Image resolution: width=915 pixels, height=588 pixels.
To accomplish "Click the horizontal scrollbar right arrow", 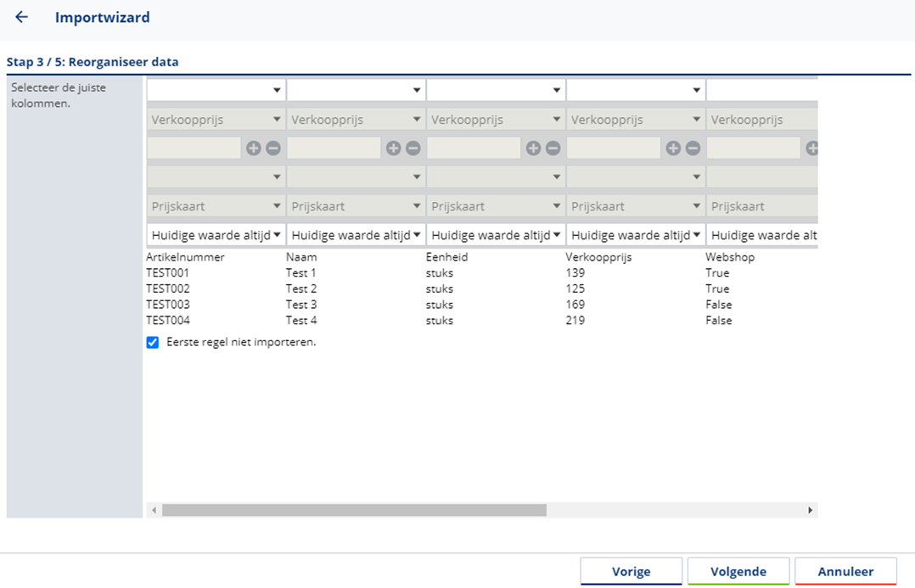I will (x=810, y=510).
